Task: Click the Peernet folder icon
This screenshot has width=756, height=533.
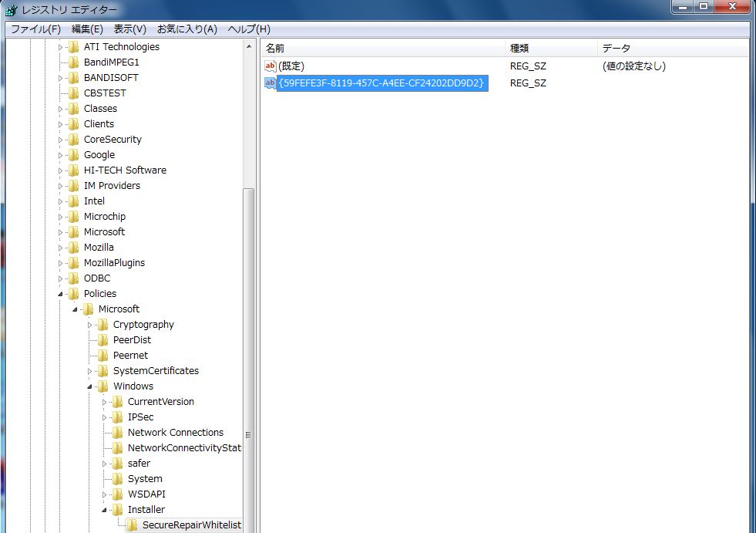Action: click(103, 356)
